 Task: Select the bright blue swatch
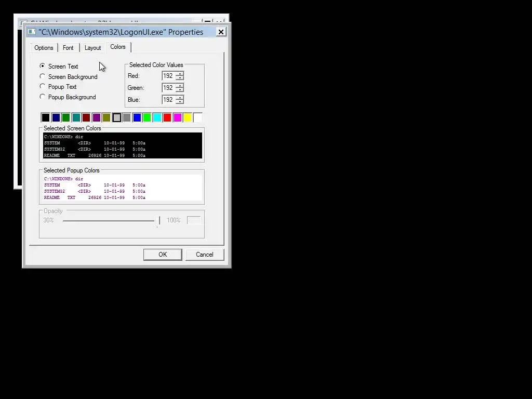[137, 117]
